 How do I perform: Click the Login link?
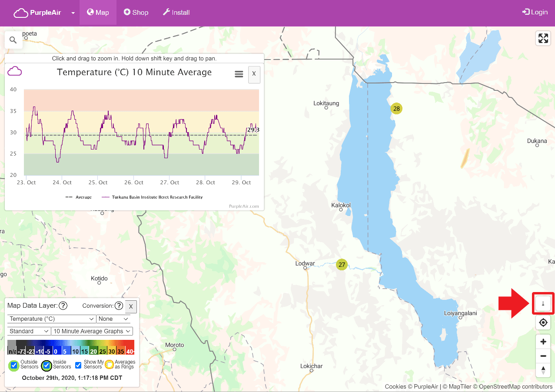pos(535,12)
